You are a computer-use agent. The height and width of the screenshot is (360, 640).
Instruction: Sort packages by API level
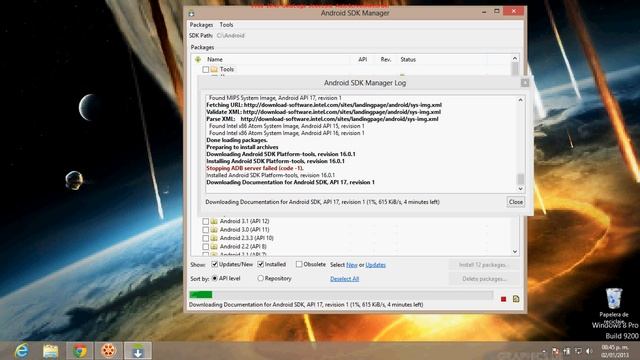[x=215, y=278]
